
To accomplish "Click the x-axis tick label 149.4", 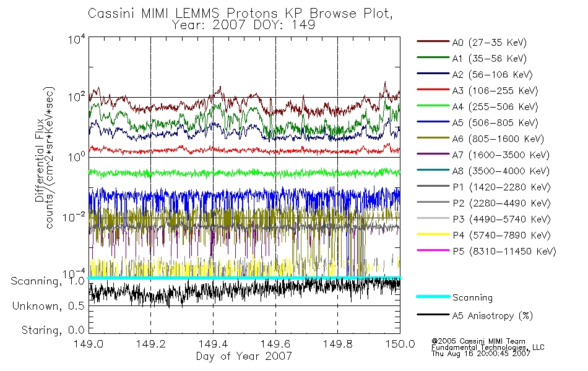I will [x=213, y=344].
